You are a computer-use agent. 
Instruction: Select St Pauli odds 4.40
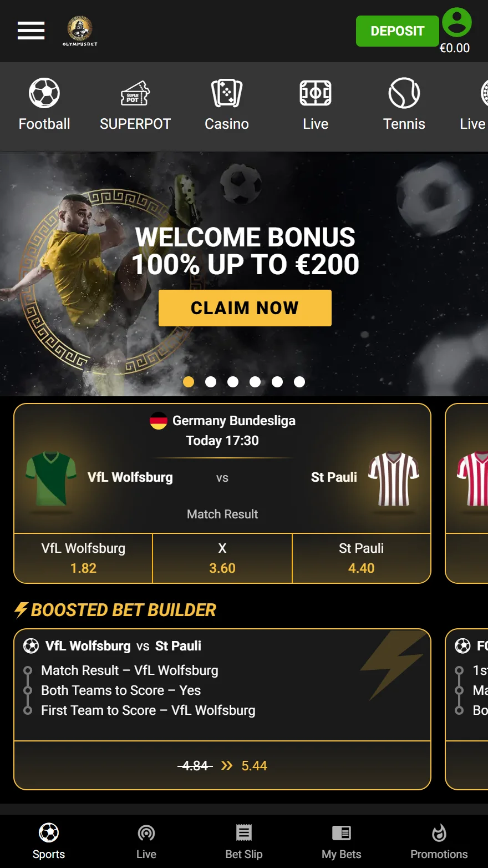tap(362, 558)
